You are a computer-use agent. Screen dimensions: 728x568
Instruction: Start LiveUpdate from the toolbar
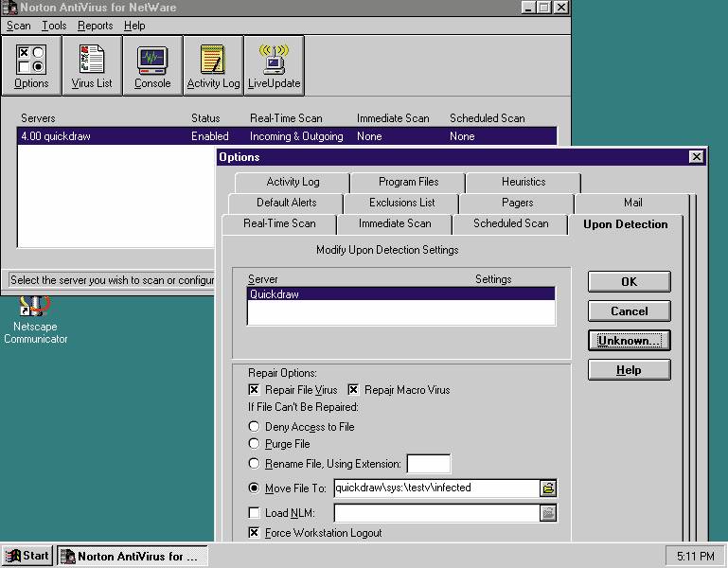tap(274, 66)
